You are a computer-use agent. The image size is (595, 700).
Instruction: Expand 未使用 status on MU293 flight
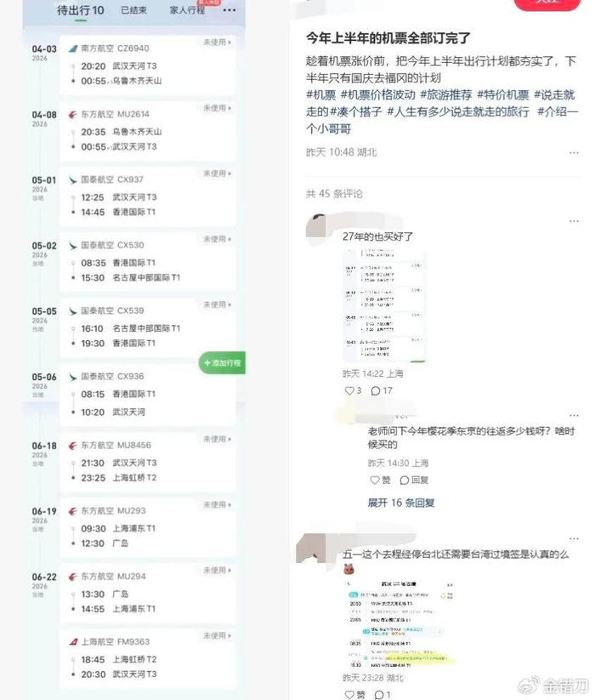[218, 505]
